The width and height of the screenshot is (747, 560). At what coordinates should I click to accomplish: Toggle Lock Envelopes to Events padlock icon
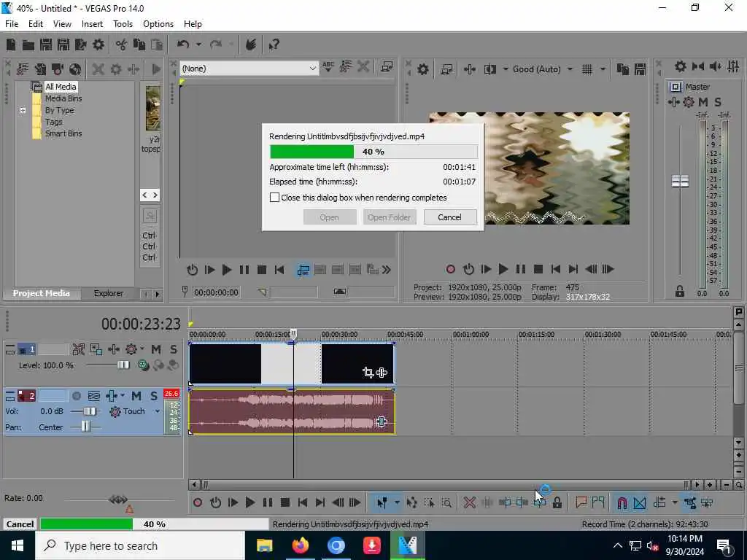coord(557,502)
